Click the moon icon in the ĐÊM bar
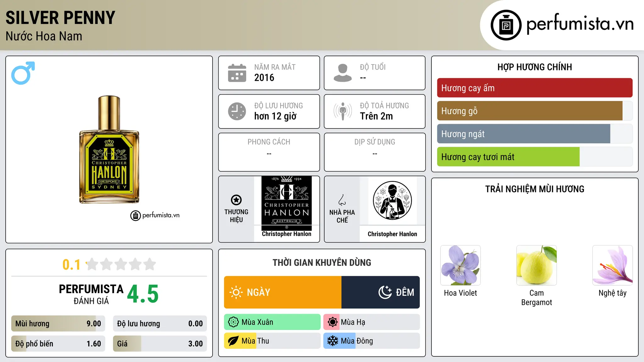 pos(385,292)
